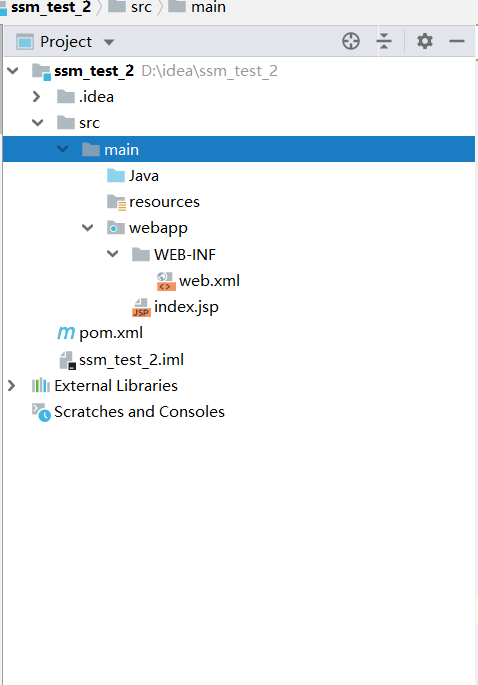
Task: Click the Collapse All icon
Action: 384,41
